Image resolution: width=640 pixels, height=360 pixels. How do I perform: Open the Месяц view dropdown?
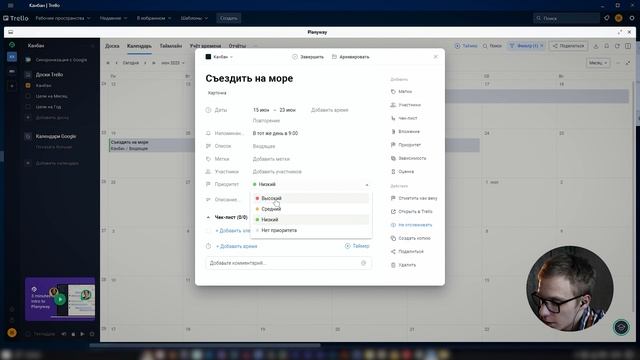pos(598,63)
